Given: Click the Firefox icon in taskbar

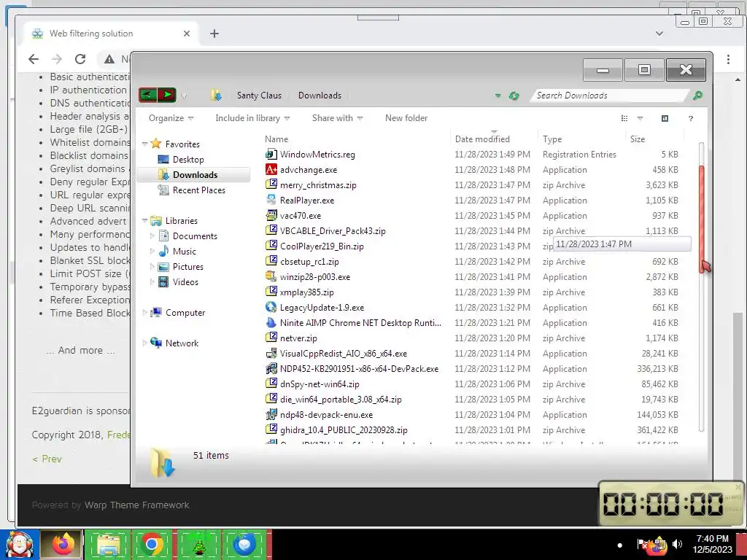Looking at the screenshot, I should pos(63,544).
